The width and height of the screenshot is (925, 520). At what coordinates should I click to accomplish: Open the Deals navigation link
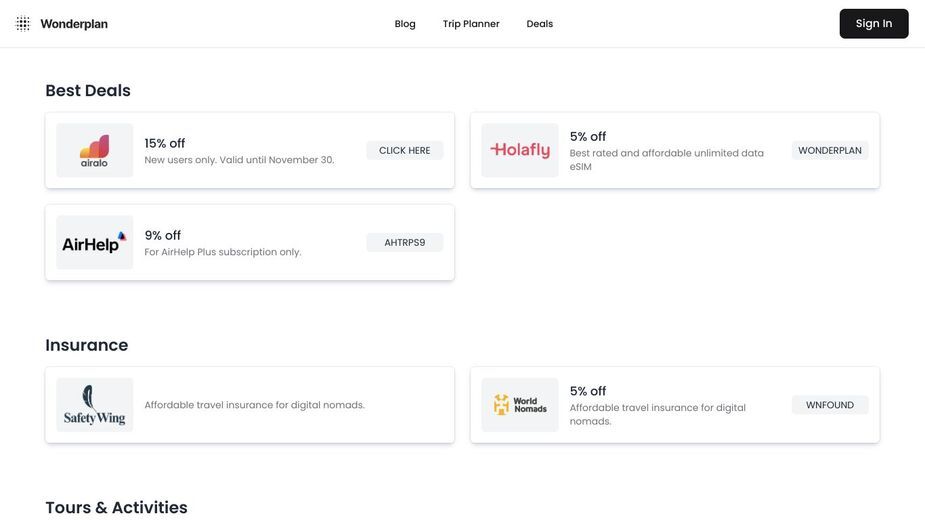pos(539,24)
